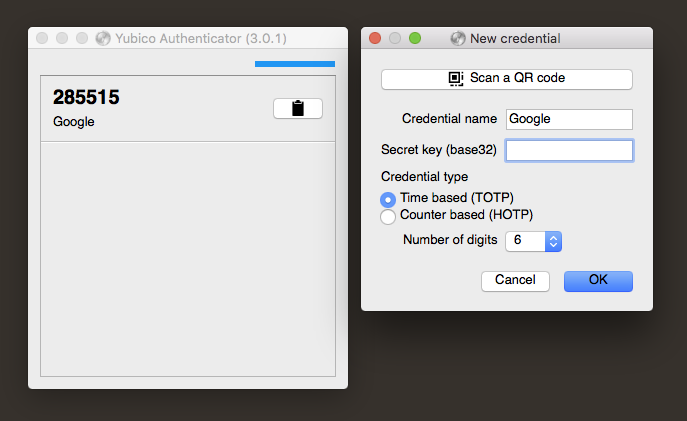687x421 pixels.
Task: Open the Number of digits dropdown
Action: point(533,241)
